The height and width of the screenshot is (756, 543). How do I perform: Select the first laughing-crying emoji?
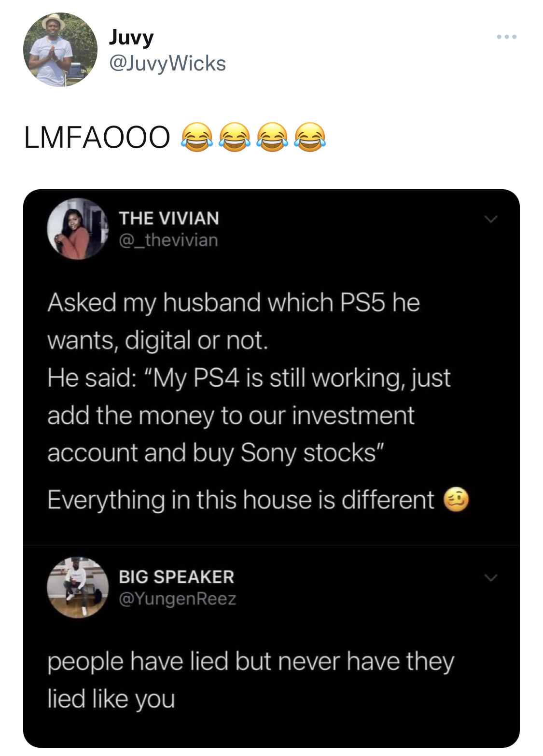pyautogui.click(x=196, y=137)
